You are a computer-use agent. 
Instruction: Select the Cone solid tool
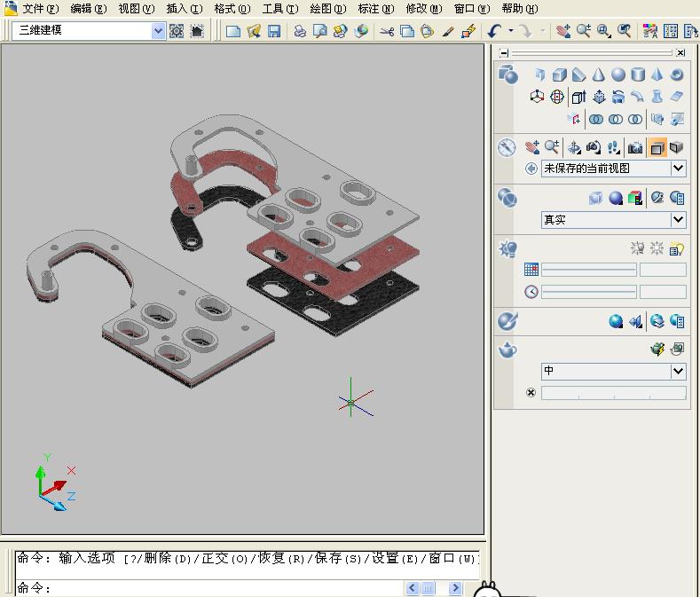pos(599,75)
